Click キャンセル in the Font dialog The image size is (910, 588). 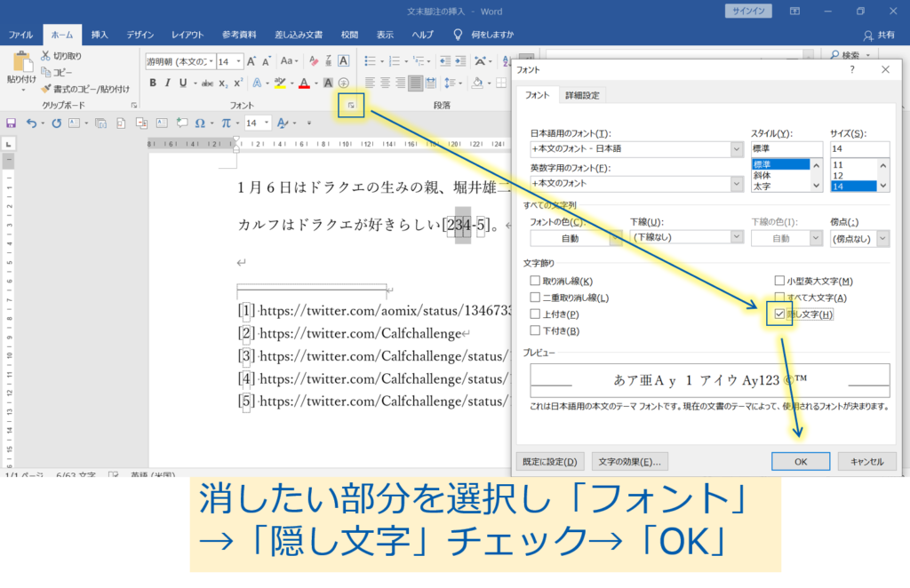(x=867, y=462)
